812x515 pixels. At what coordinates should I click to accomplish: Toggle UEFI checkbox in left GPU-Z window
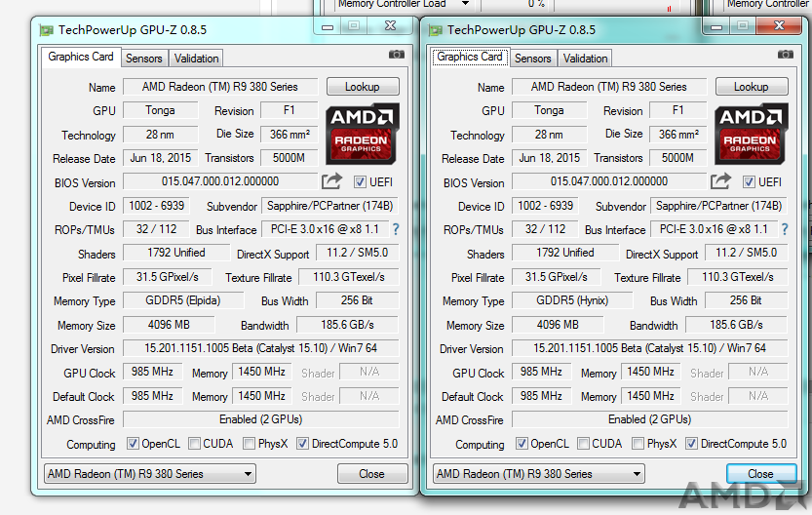pos(360,182)
